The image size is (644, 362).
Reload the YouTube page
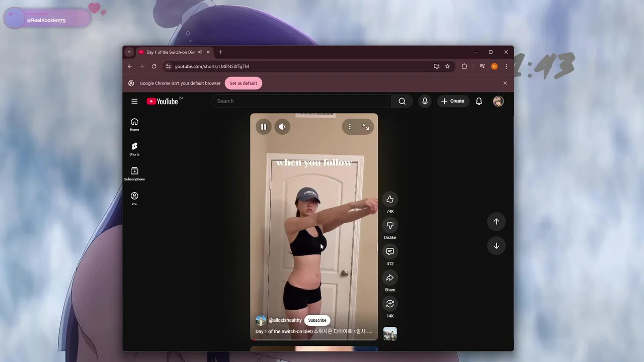154,66
